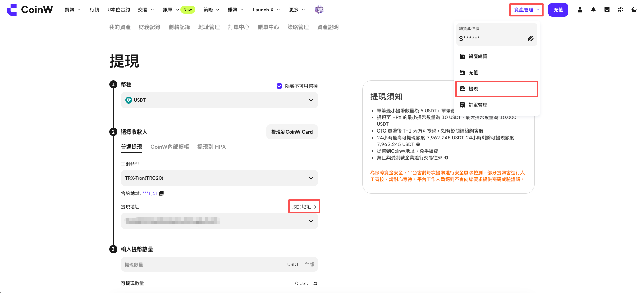Click the 充值 button in header

tap(558, 10)
